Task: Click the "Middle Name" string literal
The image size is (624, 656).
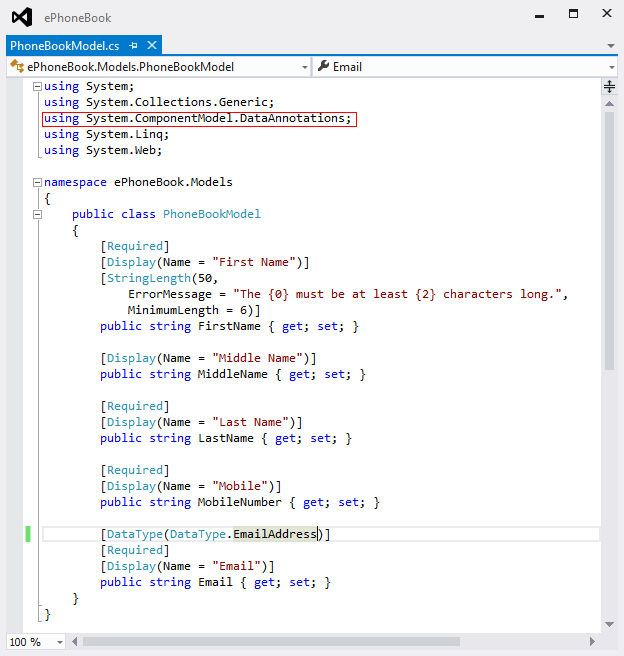Action: pyautogui.click(x=260, y=358)
